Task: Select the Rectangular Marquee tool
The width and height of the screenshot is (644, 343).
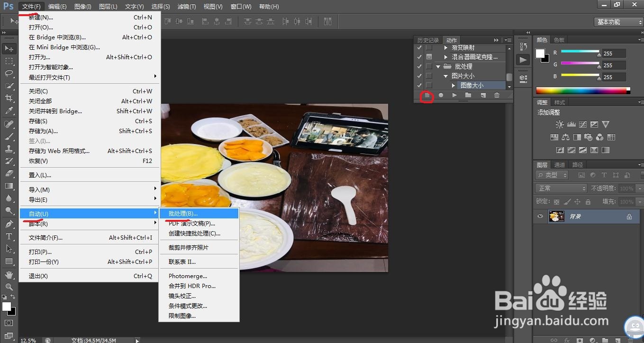Action: coord(9,61)
